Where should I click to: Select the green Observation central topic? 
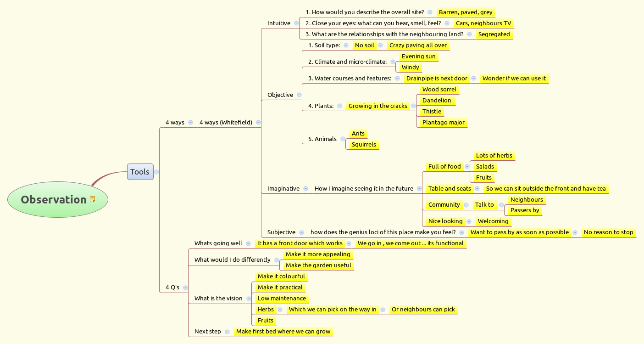[53, 200]
